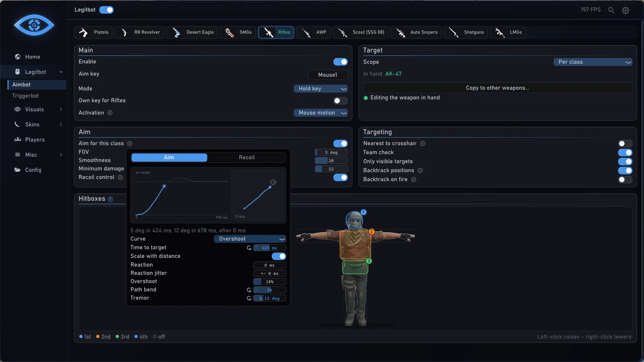Select the SMGs weapon class

coord(238,32)
